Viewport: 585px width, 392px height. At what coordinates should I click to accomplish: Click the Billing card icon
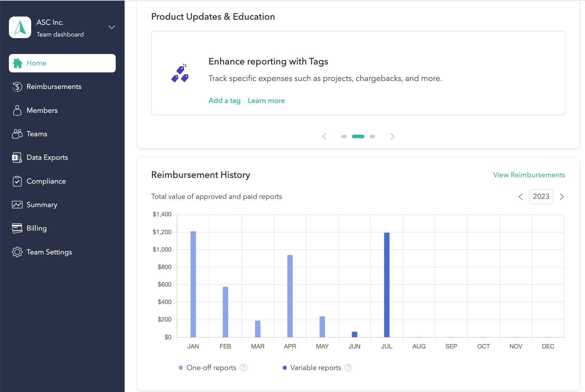[x=17, y=228]
